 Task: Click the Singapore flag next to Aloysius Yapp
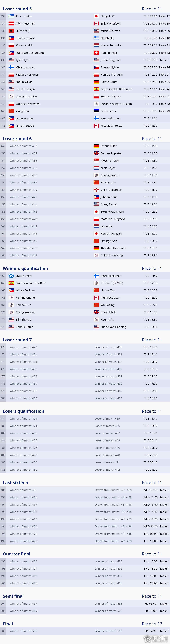click(96, 160)
